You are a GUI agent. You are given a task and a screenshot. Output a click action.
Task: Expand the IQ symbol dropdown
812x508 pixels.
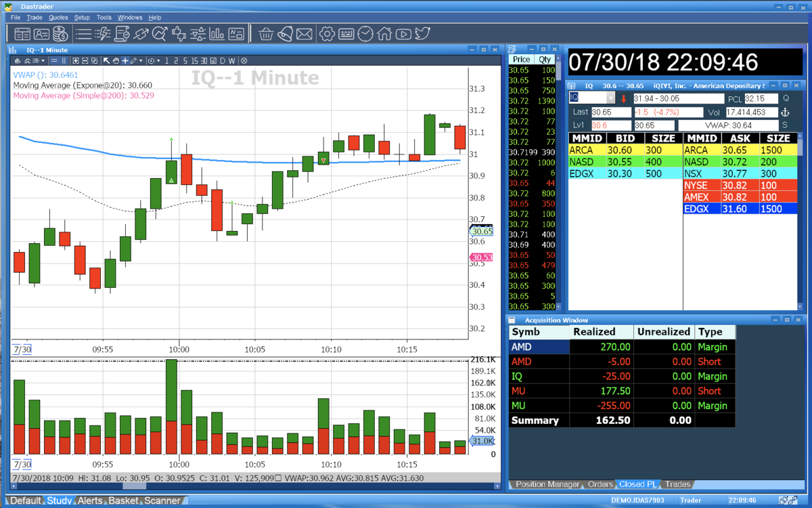tap(610, 98)
